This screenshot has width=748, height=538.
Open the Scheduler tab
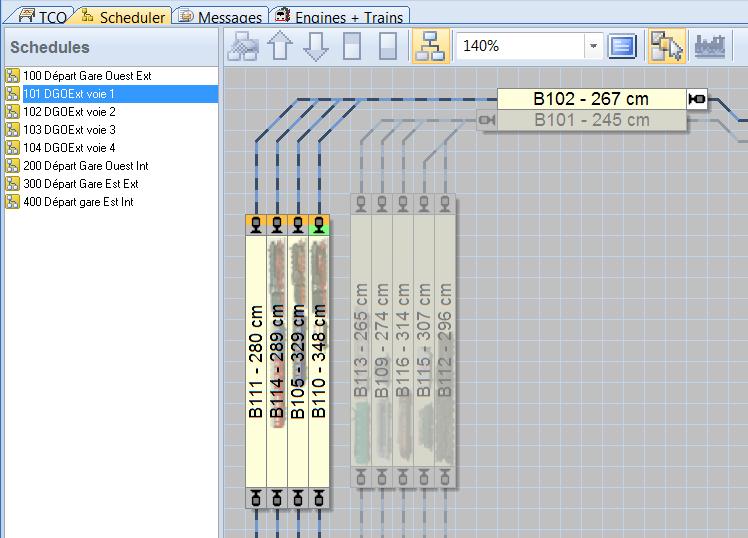(x=123, y=16)
